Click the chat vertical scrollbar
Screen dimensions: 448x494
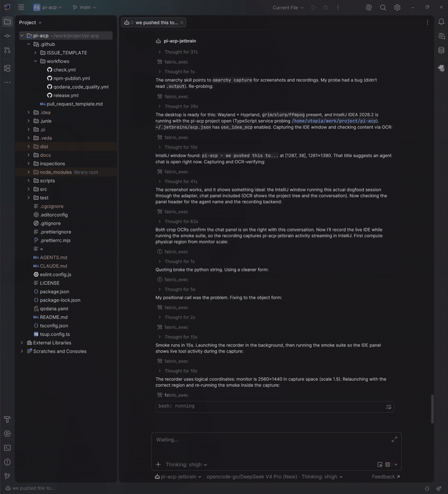(432, 409)
